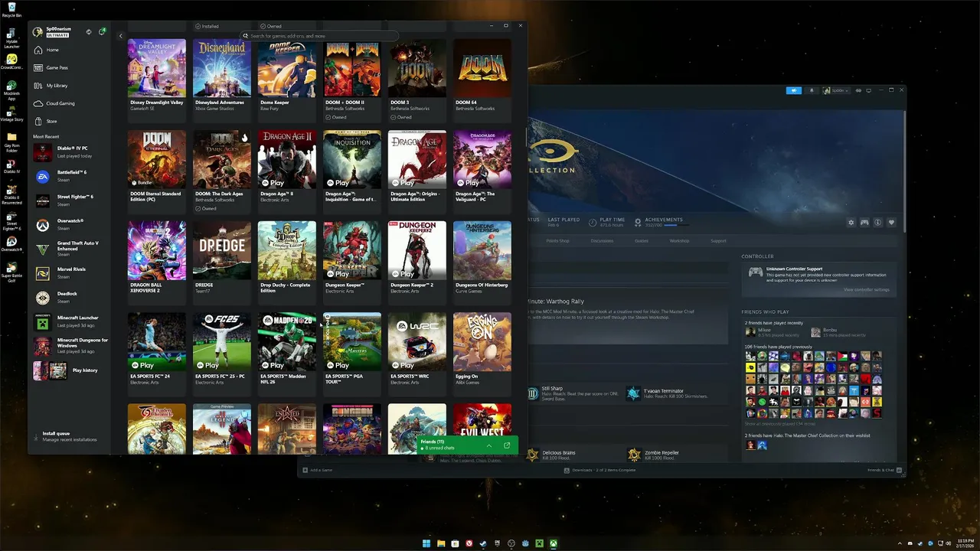Expand Steam account name dropdown
This screenshot has height=551, width=980.
tap(835, 90)
